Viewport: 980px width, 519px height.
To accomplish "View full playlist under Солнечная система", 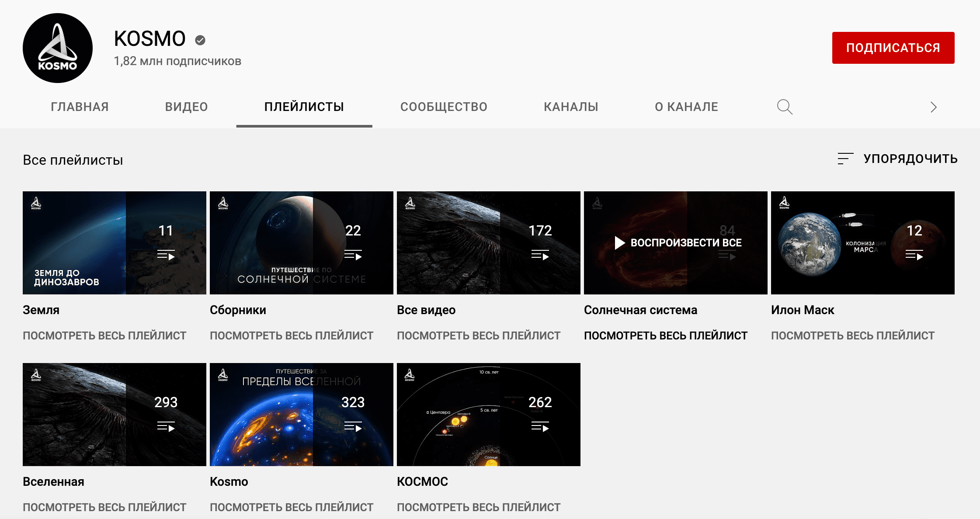I will point(666,336).
